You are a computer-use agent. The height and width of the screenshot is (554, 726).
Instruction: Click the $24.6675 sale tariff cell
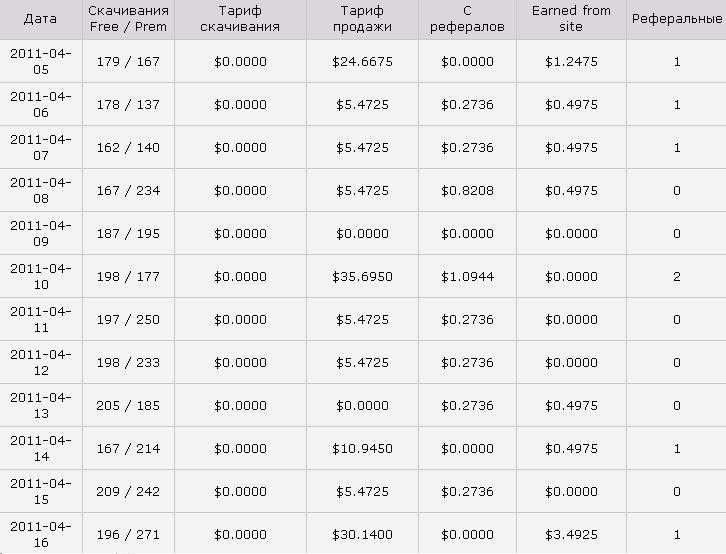coord(362,62)
